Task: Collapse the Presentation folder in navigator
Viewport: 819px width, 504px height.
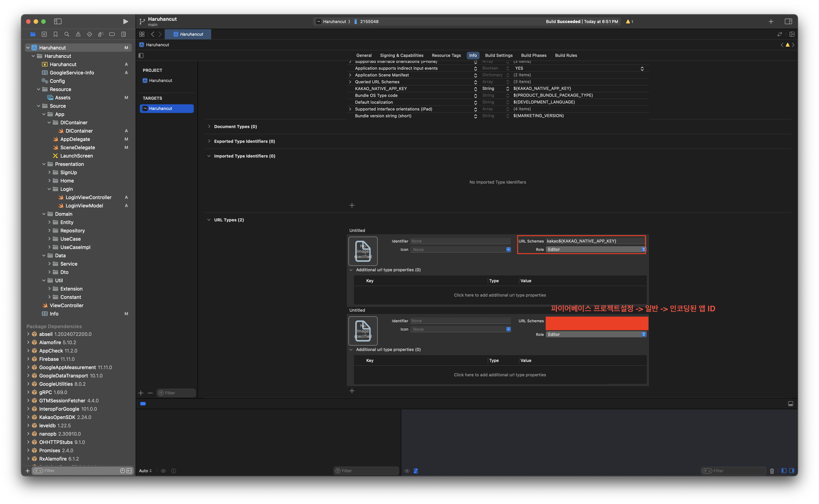Action: [x=44, y=164]
